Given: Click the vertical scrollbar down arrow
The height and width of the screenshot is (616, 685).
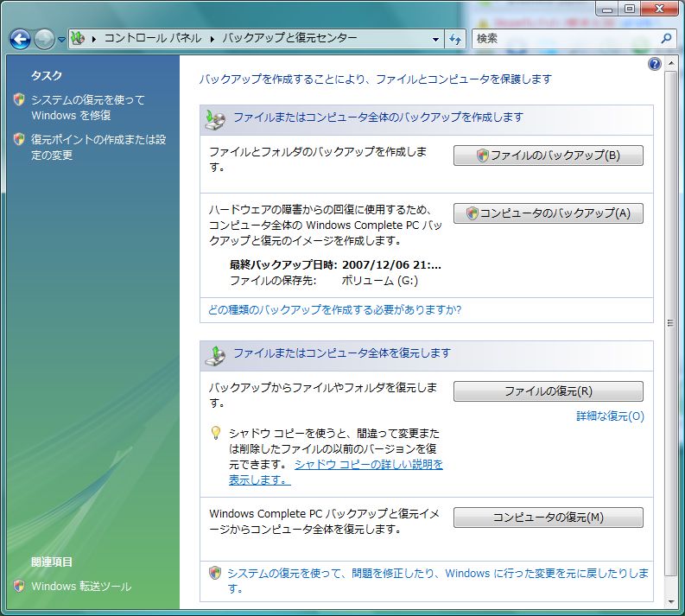Looking at the screenshot, I should [x=671, y=602].
